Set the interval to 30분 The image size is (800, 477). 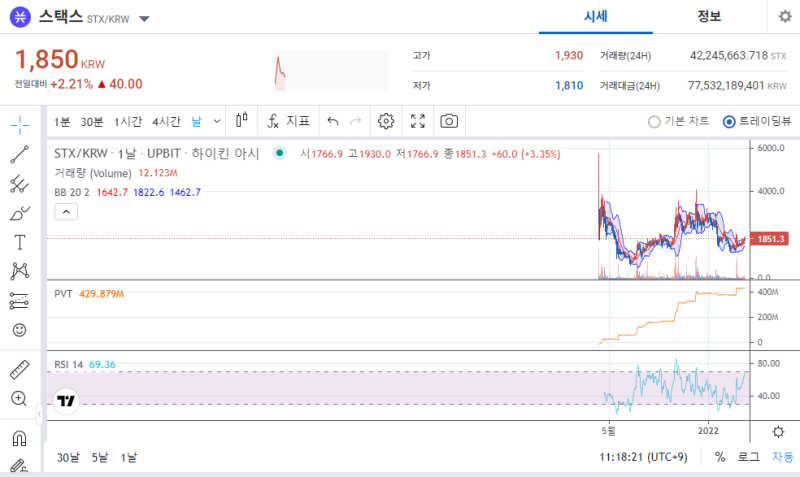click(92, 121)
